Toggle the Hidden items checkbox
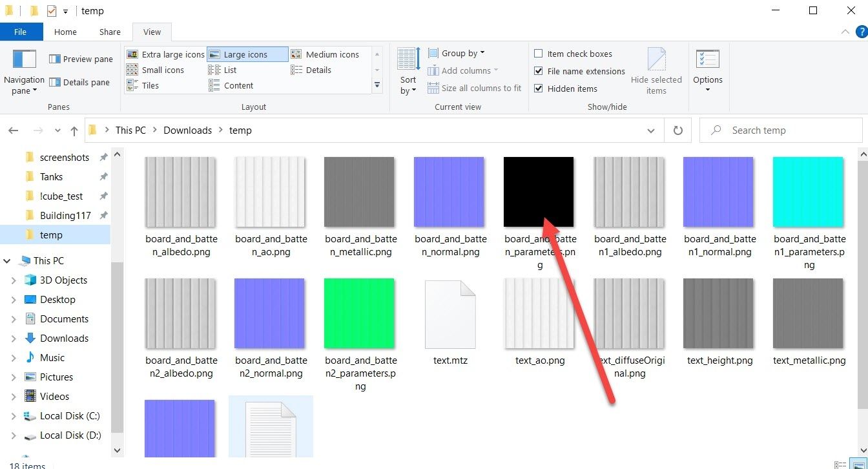Screen dimensions: 868x469 tap(539, 89)
